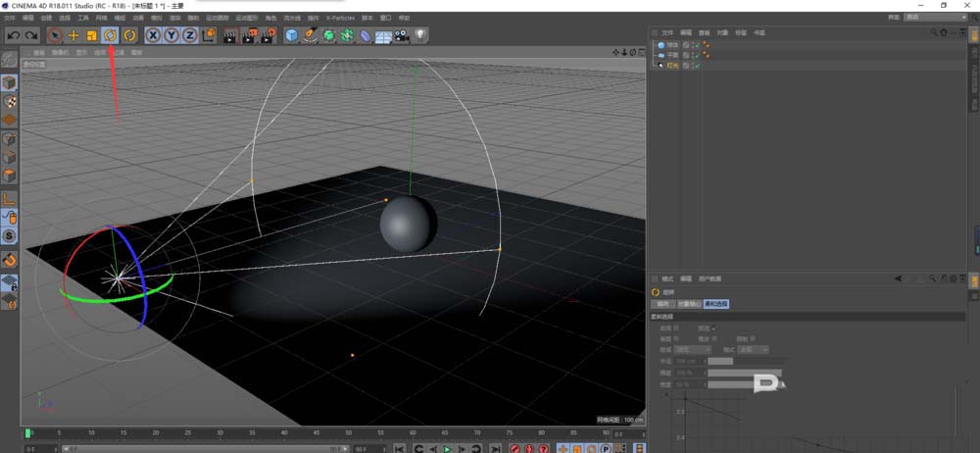Open the 模式 mode dropdown in attributes
Image resolution: width=980 pixels, height=453 pixels.
pos(752,349)
